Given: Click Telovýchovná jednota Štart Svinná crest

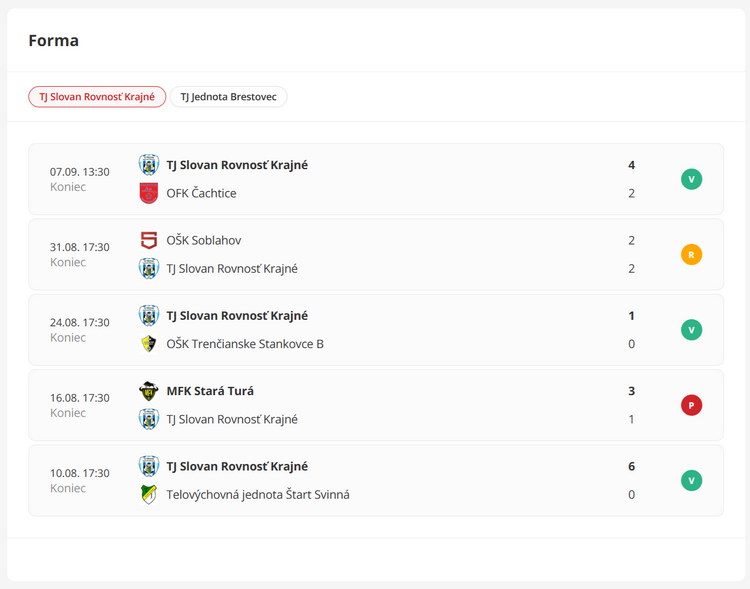Looking at the screenshot, I should (x=149, y=494).
